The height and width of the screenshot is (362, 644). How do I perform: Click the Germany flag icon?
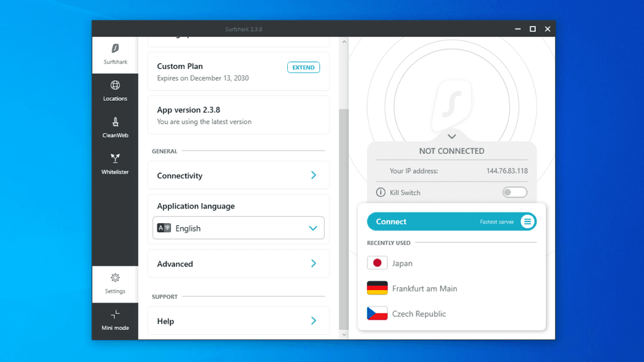click(x=377, y=288)
